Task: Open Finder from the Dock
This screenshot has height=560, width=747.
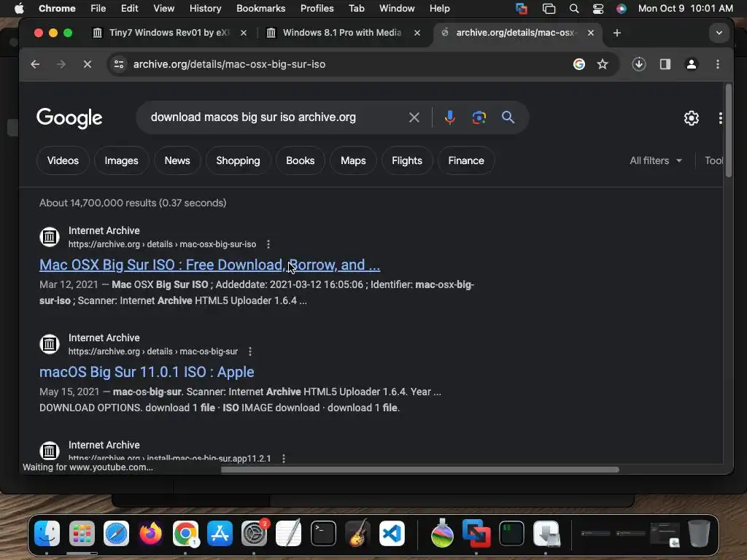Action: coord(47,533)
